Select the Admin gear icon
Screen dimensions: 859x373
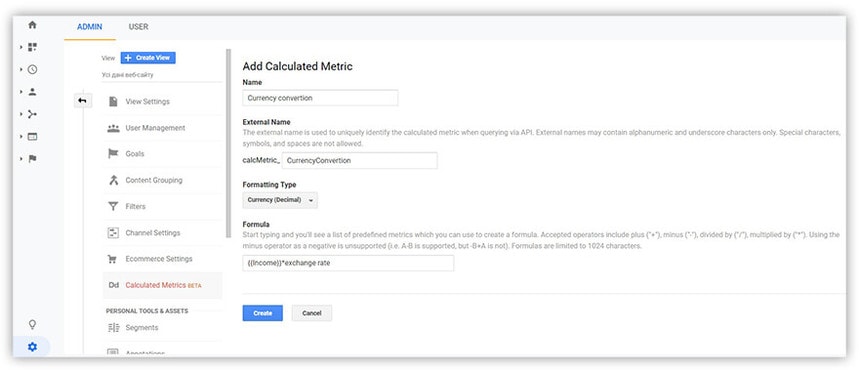point(32,347)
